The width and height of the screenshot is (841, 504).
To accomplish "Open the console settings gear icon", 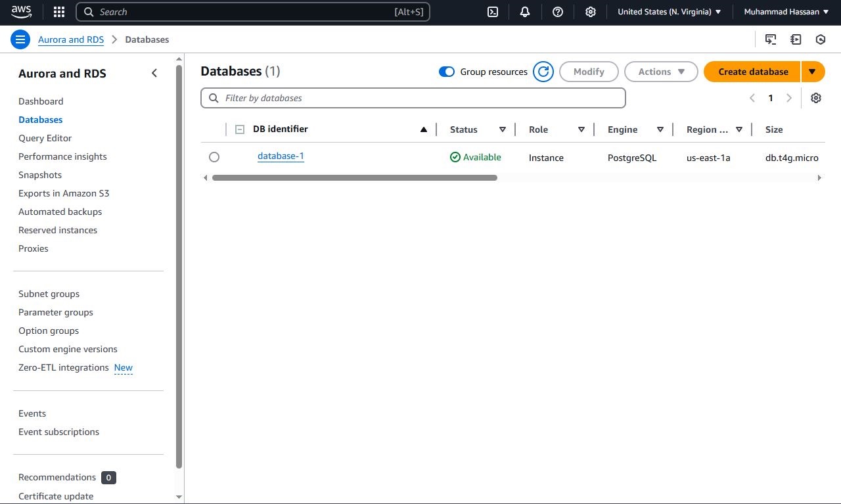I will 591,12.
